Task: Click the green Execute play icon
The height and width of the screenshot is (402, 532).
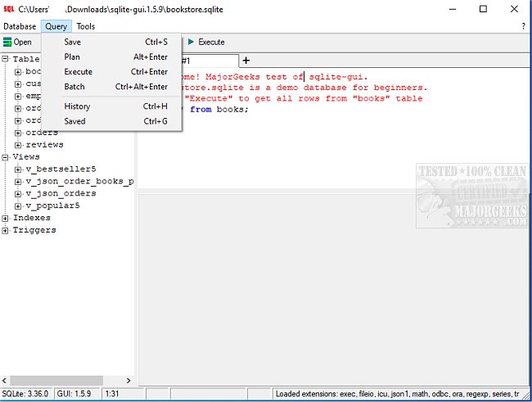Action: (191, 42)
